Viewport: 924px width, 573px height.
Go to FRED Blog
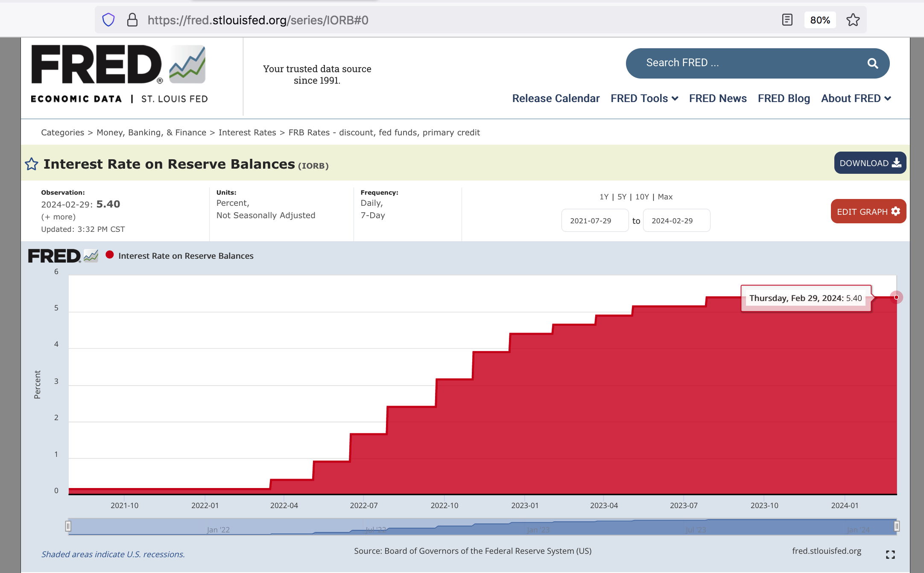pos(784,99)
